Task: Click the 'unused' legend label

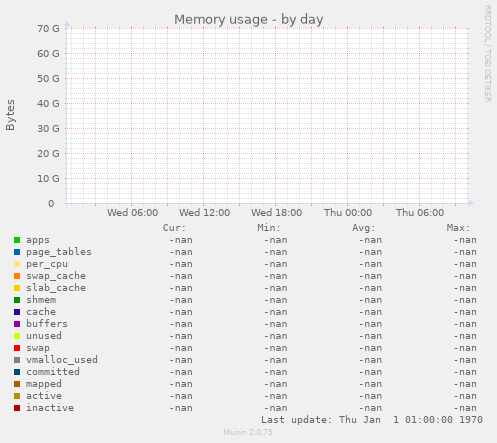Action: click(44, 336)
